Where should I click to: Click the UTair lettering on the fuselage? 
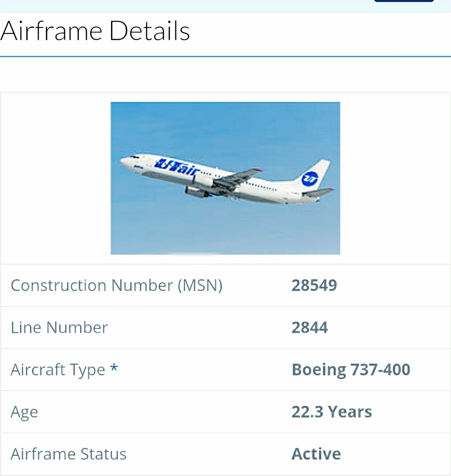pos(177,167)
